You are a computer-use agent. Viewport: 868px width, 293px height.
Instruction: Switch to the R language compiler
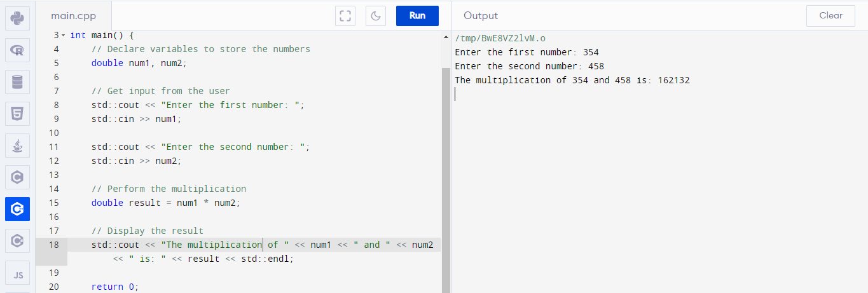[17, 50]
